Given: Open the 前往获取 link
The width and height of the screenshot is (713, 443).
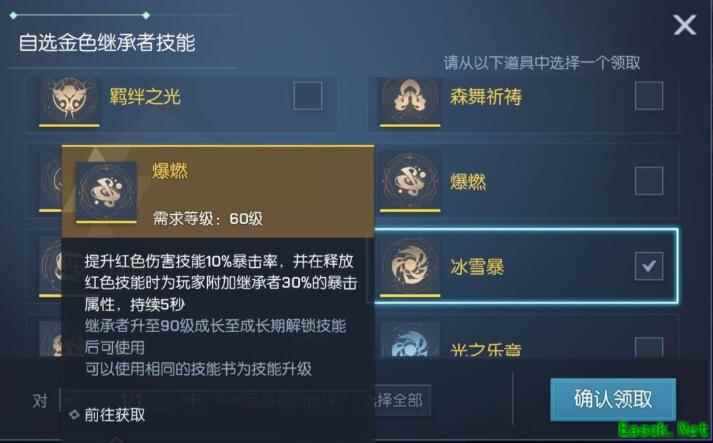Looking at the screenshot, I should click(115, 415).
